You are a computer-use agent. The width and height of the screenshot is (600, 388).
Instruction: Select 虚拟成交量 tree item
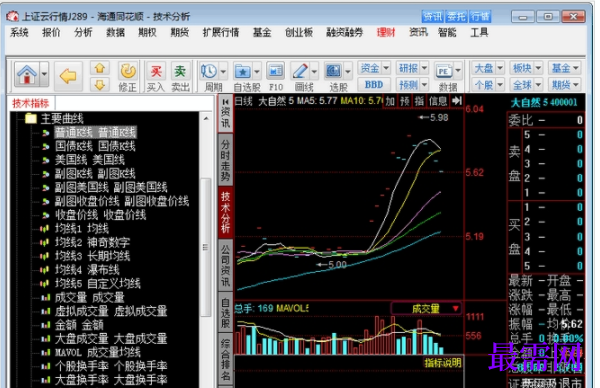tap(111, 311)
